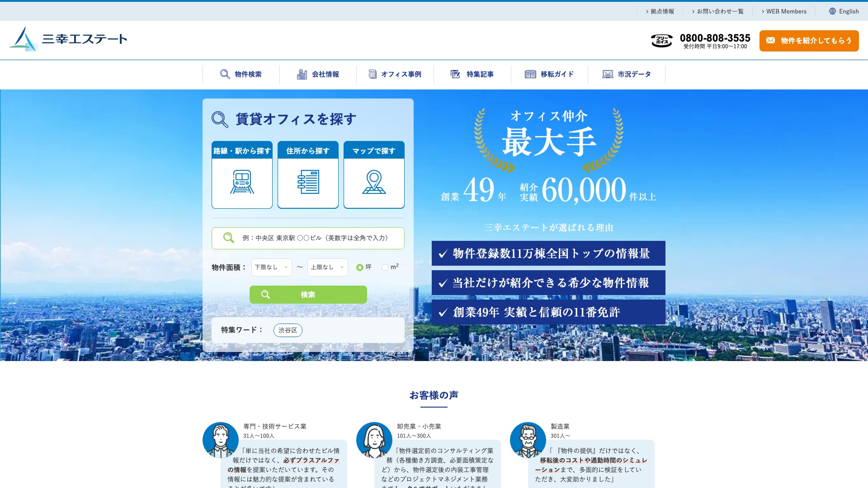This screenshot has width=868, height=488.
Task: Open 物件検索 in main navigation
Action: pyautogui.click(x=241, y=74)
